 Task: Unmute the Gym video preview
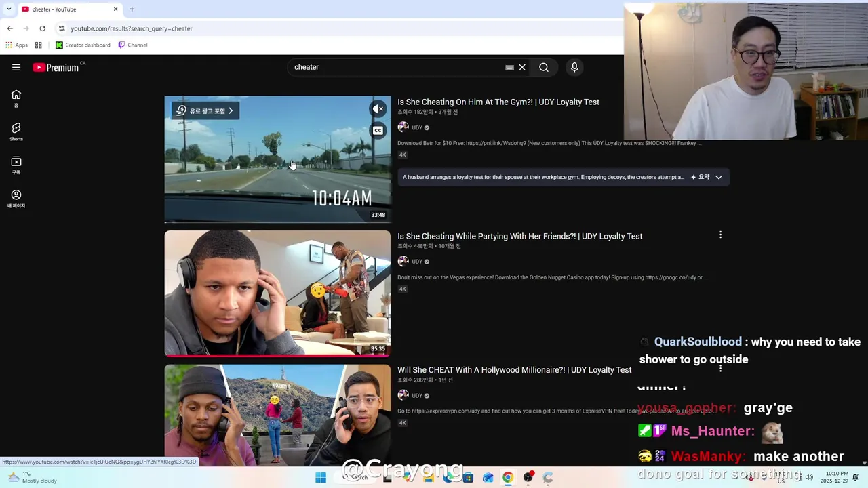[378, 109]
